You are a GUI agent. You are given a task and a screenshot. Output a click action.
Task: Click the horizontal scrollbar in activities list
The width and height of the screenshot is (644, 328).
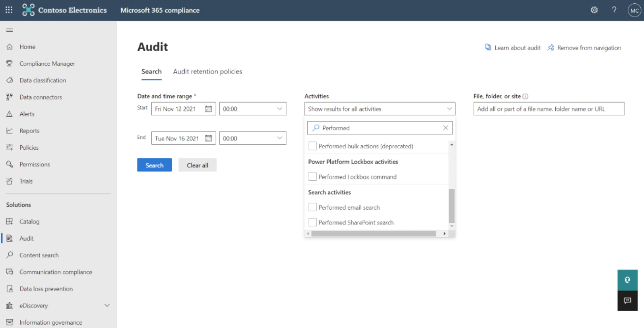pyautogui.click(x=373, y=234)
